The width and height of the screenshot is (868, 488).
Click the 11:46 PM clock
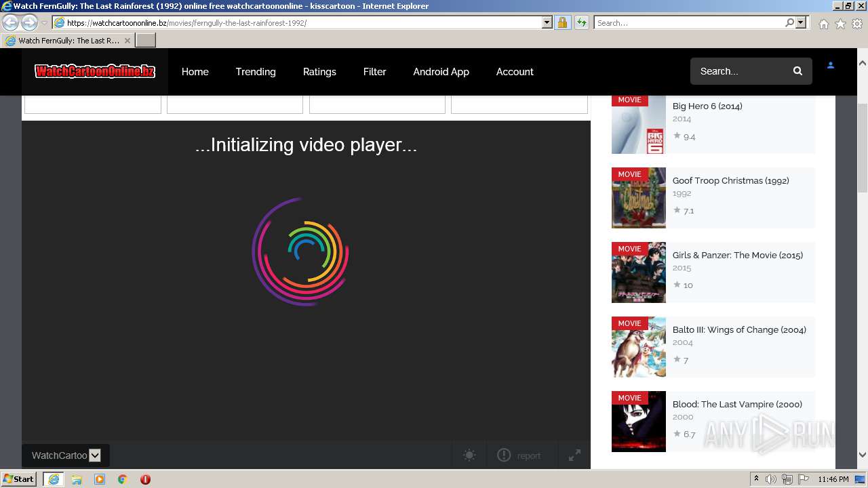[x=833, y=479]
